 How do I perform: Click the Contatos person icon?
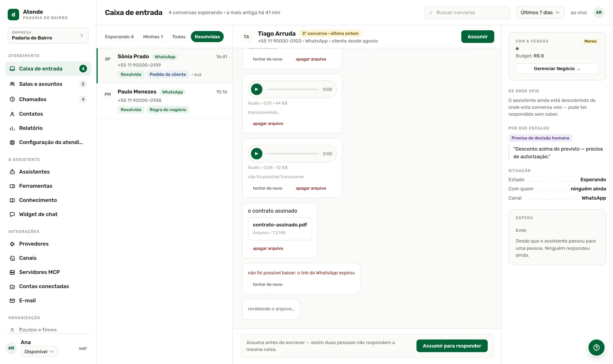(12, 114)
